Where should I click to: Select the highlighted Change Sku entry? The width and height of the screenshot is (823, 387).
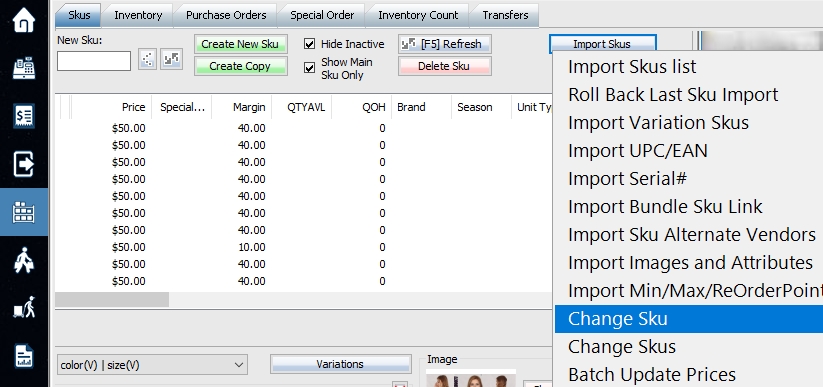pos(689,318)
